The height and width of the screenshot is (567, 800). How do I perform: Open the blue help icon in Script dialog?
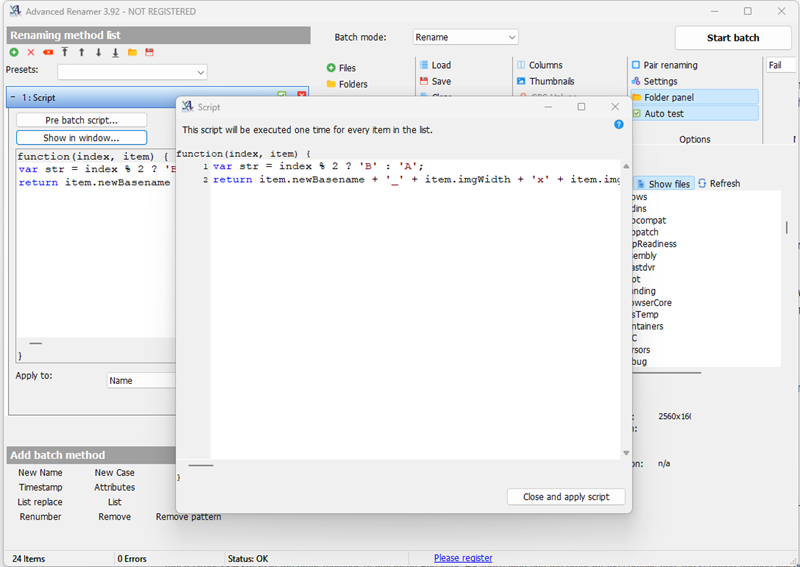(x=618, y=125)
